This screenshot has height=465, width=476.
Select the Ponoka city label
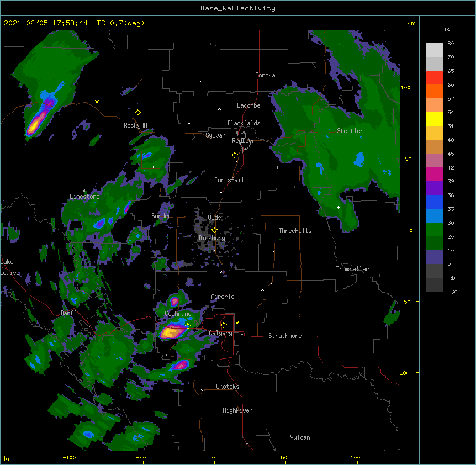[265, 75]
